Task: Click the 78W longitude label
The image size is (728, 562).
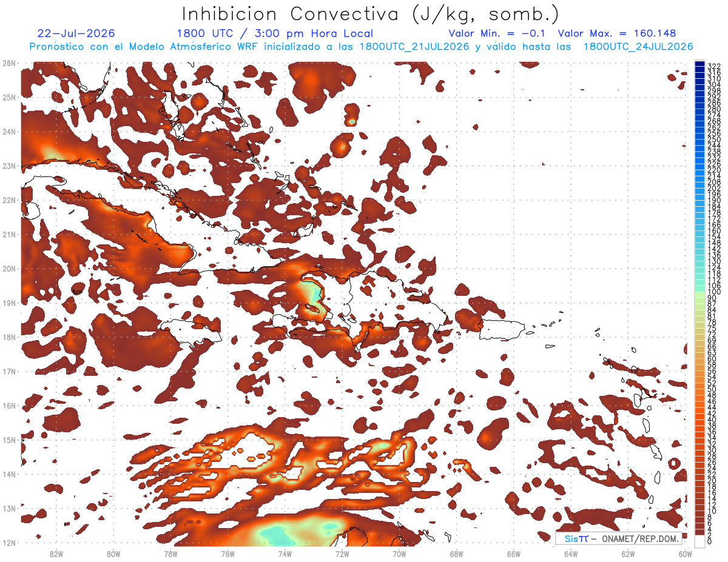Action: point(170,554)
